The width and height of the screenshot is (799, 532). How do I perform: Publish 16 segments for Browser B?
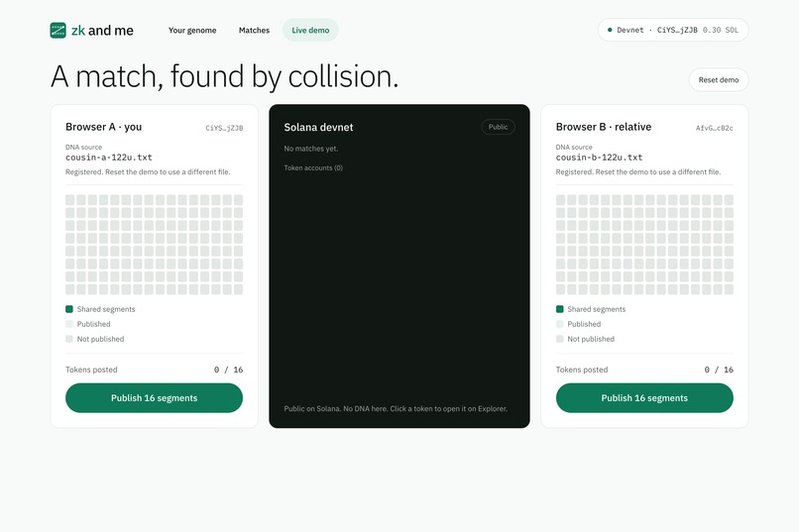click(x=644, y=398)
